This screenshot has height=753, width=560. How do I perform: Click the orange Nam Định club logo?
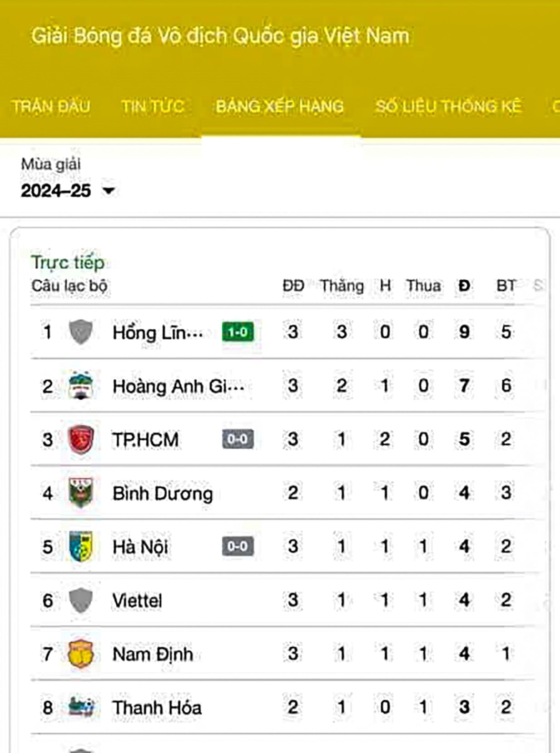[x=81, y=654]
